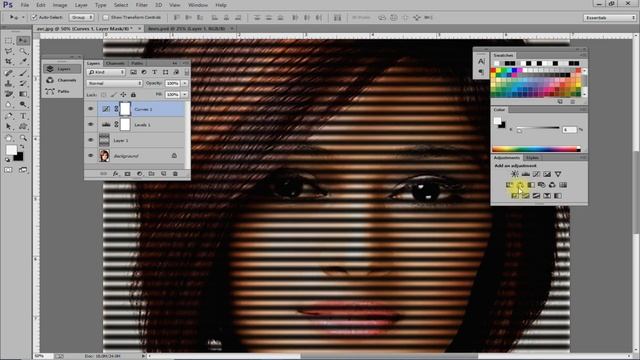Select the Eraser tool

tap(9, 94)
